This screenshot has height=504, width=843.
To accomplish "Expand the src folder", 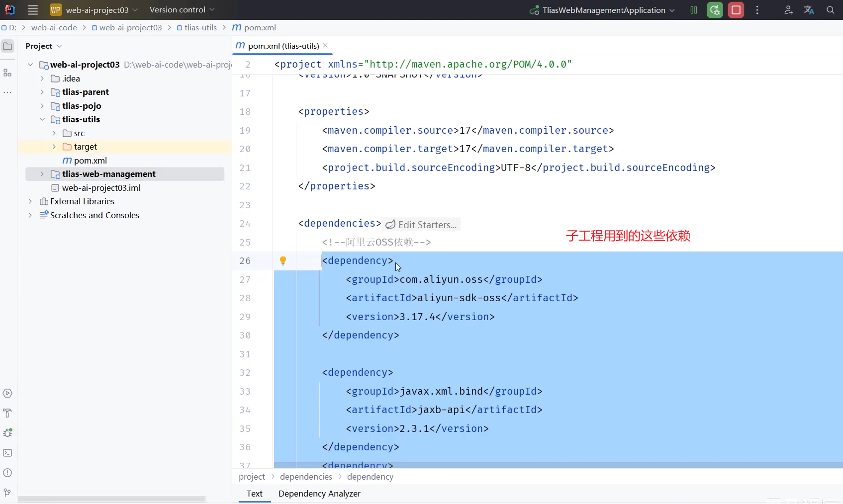I will (54, 133).
